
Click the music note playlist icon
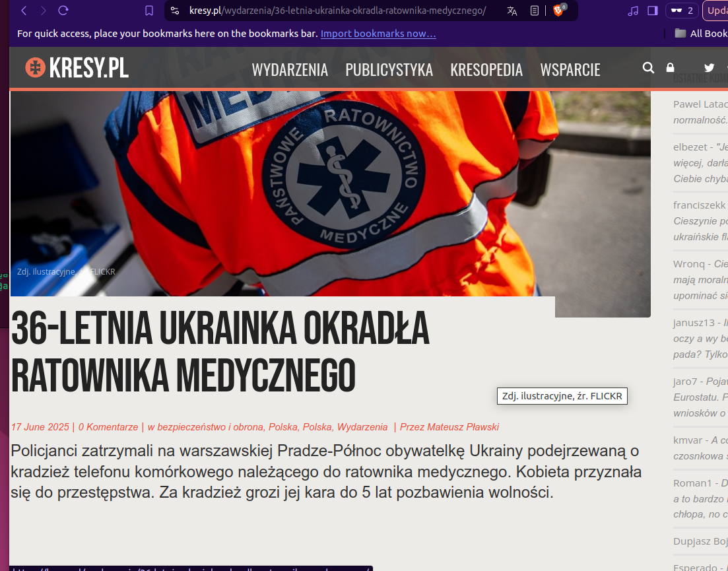pos(633,11)
